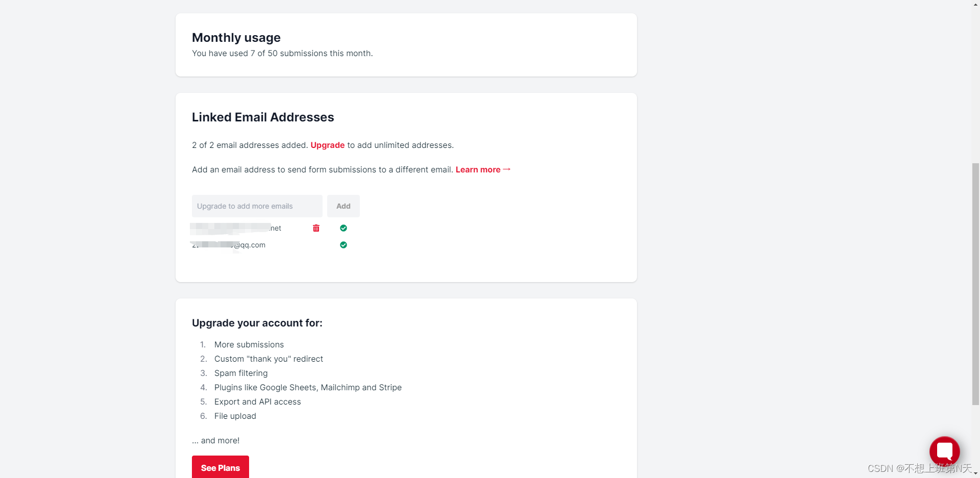Click the 'Spam filtering' list item
Viewport: 980px width, 478px height.
(241, 373)
